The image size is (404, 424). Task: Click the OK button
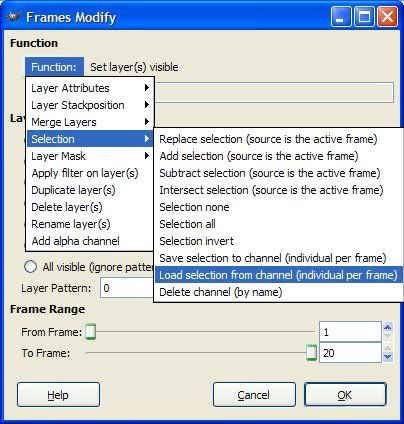click(x=345, y=395)
